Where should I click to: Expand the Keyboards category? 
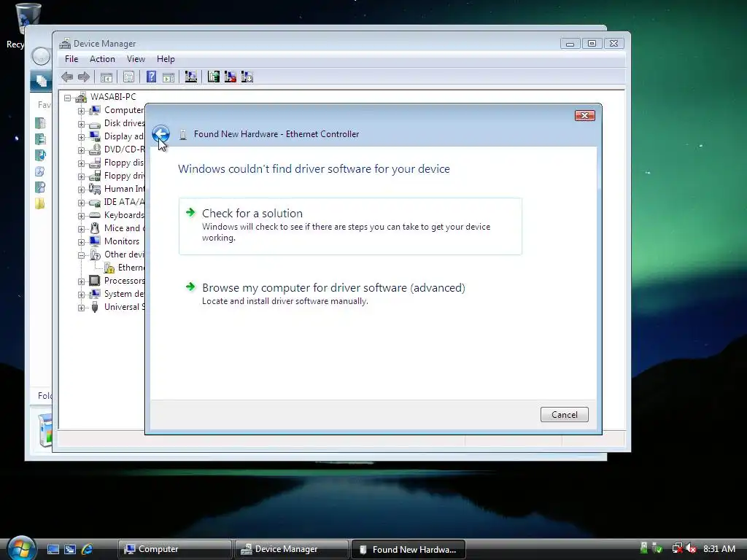coord(82,216)
